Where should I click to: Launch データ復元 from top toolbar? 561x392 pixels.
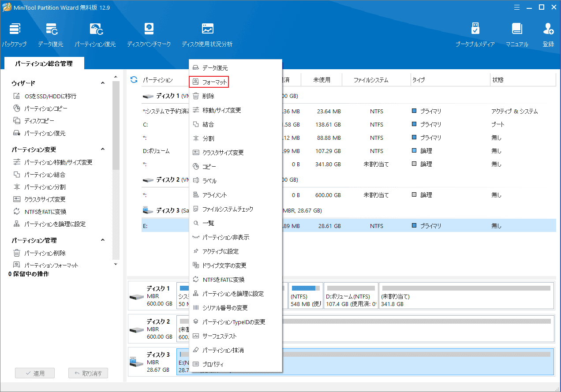point(51,35)
